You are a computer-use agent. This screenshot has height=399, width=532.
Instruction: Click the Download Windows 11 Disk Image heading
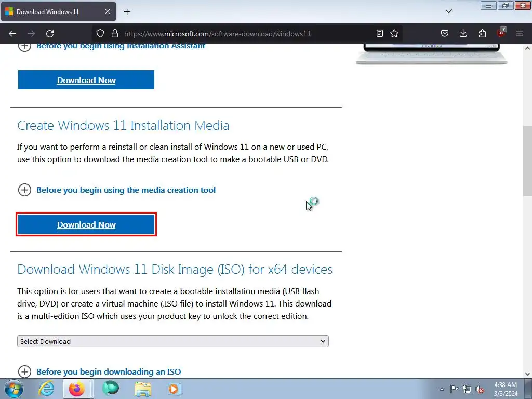click(x=175, y=270)
